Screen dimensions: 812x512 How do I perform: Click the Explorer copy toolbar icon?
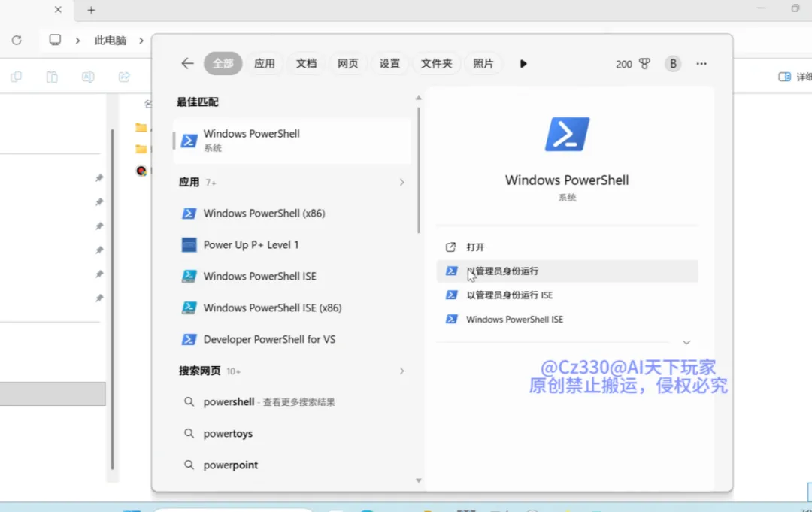click(x=16, y=77)
